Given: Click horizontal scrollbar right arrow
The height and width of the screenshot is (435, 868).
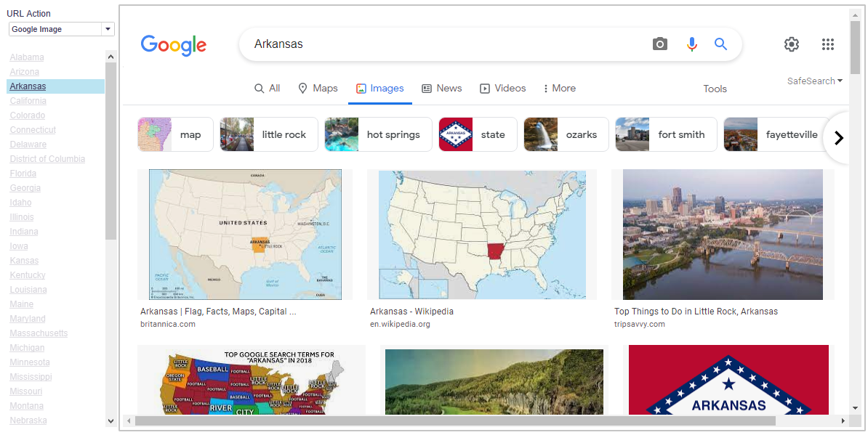Looking at the screenshot, I should tap(843, 421).
